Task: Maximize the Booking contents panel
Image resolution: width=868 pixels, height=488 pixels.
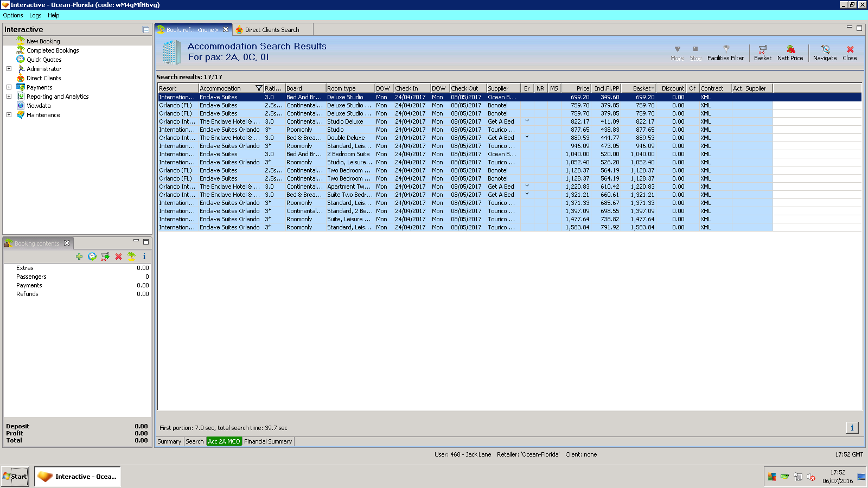Action: coord(146,242)
